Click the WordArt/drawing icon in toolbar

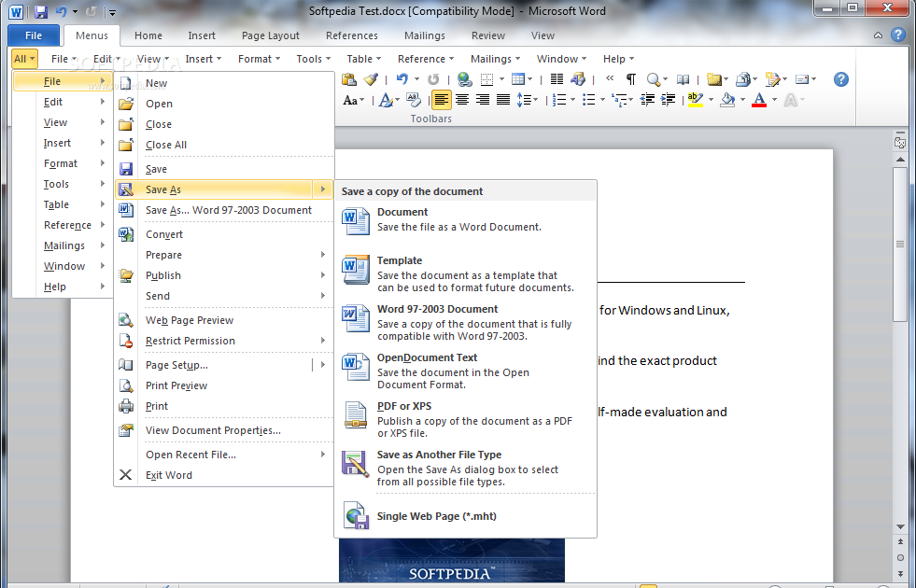pyautogui.click(x=578, y=79)
